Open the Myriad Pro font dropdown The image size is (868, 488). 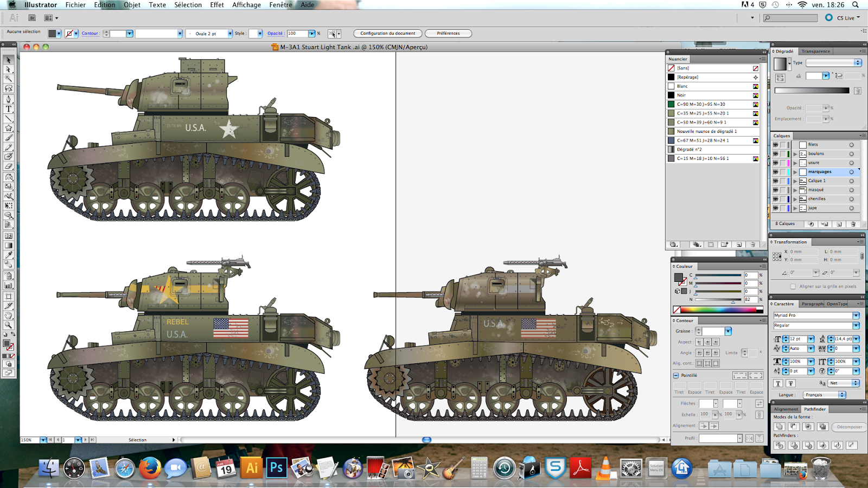(x=856, y=316)
